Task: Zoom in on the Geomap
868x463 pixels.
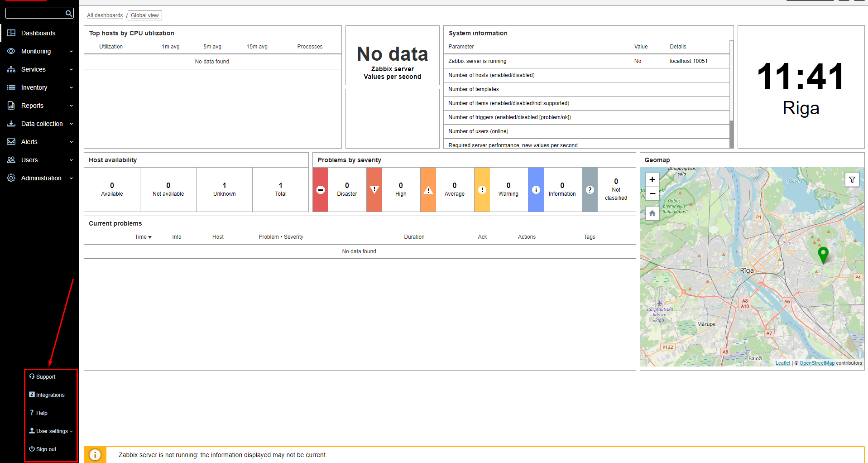Action: [x=652, y=179]
